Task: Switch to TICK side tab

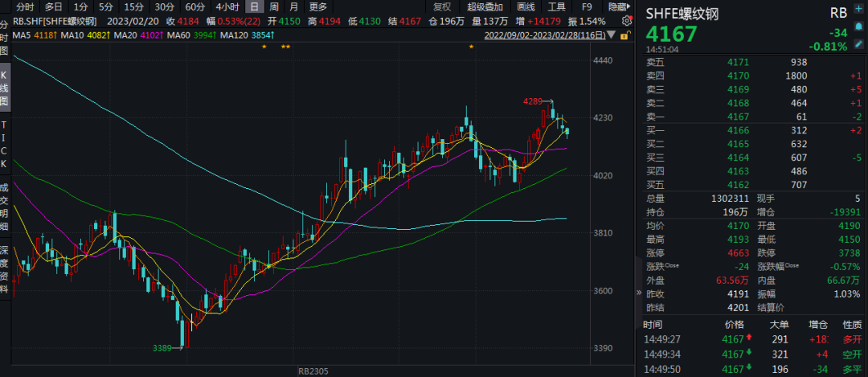Action: coord(5,144)
